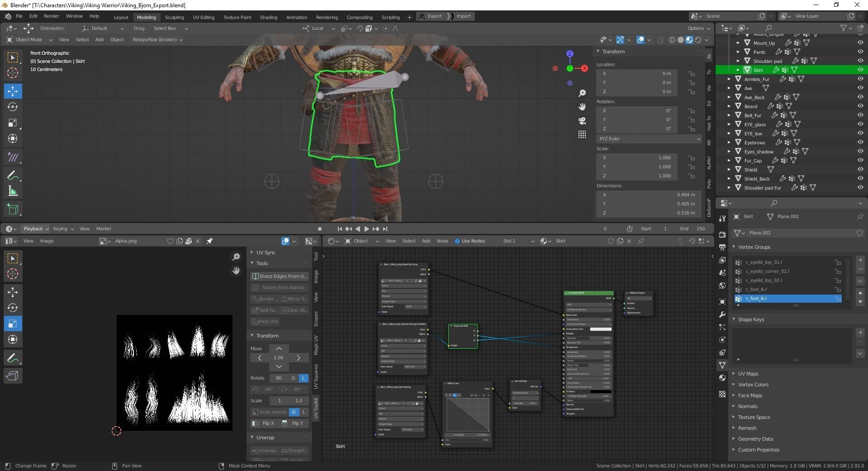Switch orthographic/perspective grid icon
Image resolution: width=868 pixels, height=471 pixels.
[x=582, y=134]
